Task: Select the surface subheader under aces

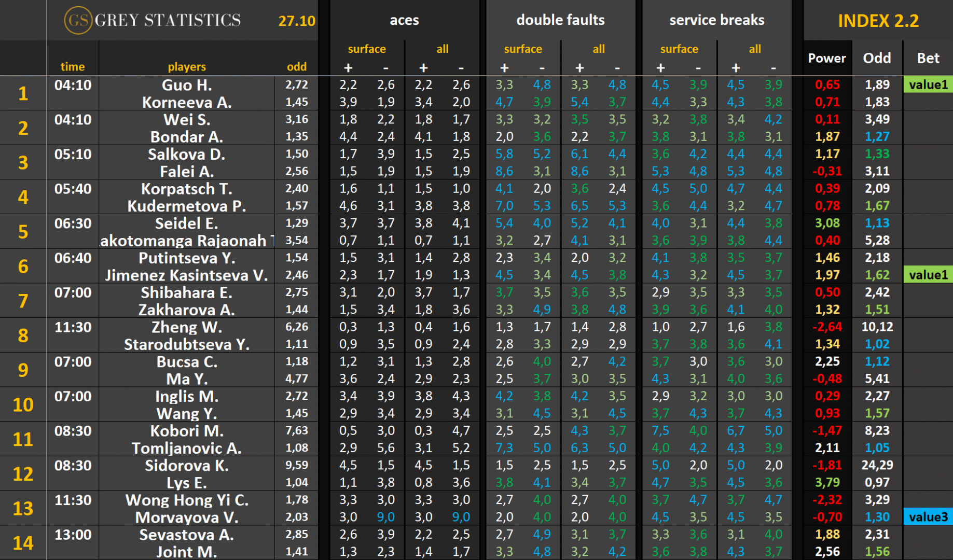Action: point(366,49)
